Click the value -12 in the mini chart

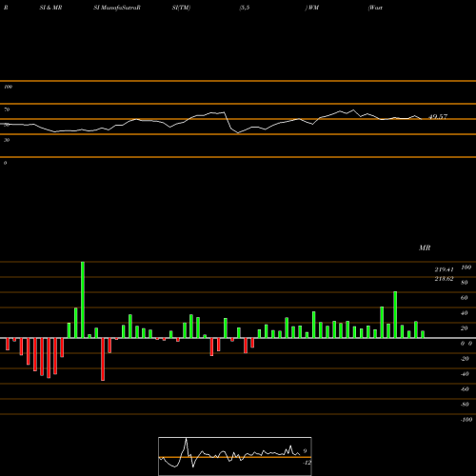tap(307, 463)
